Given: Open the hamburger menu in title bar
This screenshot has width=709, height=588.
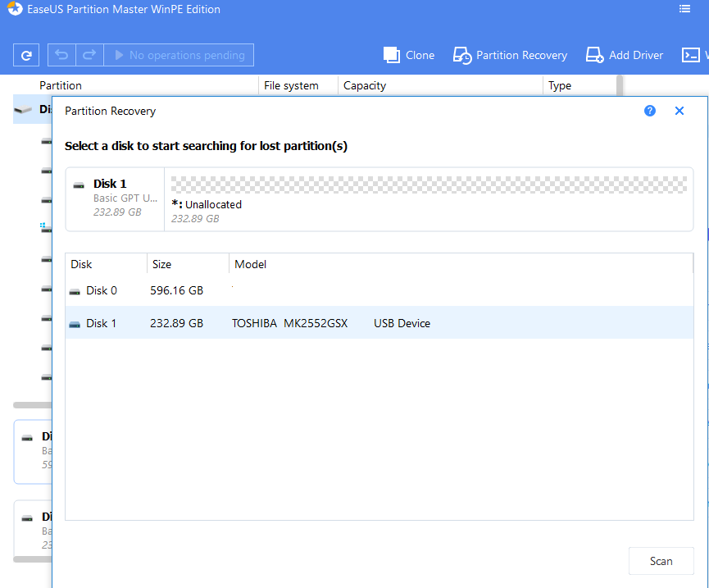Looking at the screenshot, I should 684,8.
